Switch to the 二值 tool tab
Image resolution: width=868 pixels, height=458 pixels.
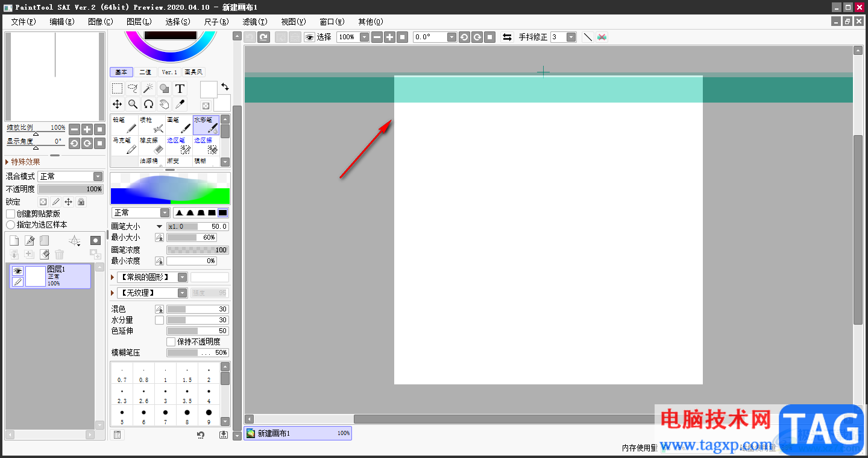[x=145, y=72]
